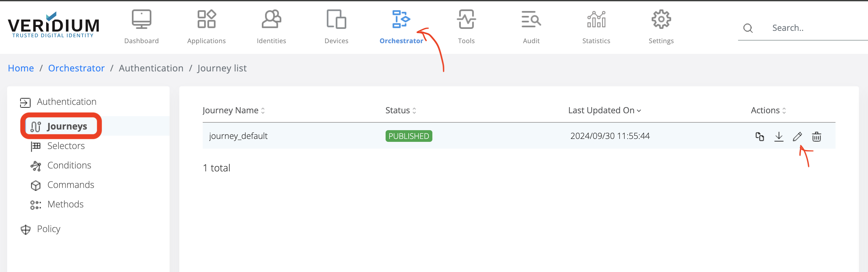
Task: Open the Devices section
Action: [x=336, y=27]
